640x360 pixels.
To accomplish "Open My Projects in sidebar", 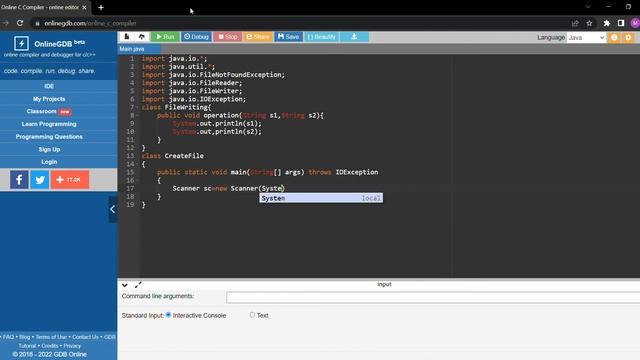I will point(49,99).
